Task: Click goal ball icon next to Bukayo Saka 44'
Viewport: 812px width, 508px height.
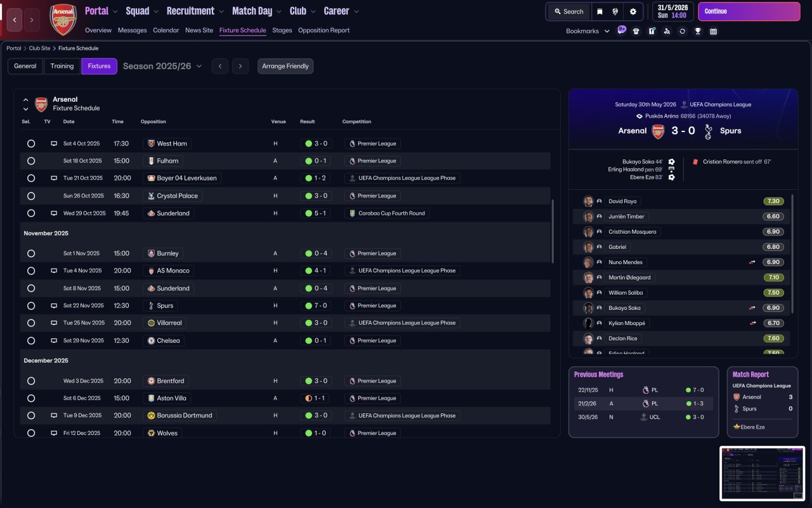Action: pos(671,162)
